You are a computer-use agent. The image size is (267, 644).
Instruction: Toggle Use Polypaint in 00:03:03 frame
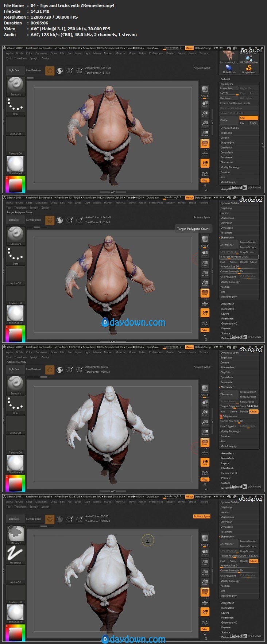228,426
